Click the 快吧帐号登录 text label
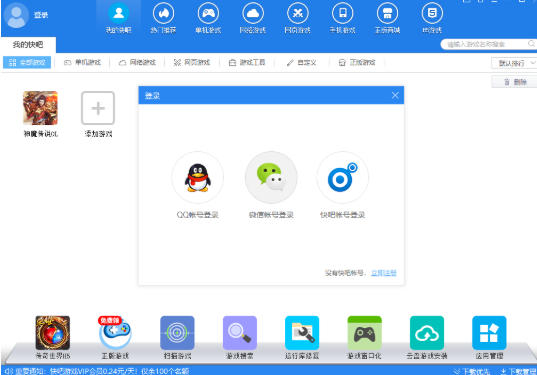The height and width of the screenshot is (375, 537). pyautogui.click(x=342, y=215)
